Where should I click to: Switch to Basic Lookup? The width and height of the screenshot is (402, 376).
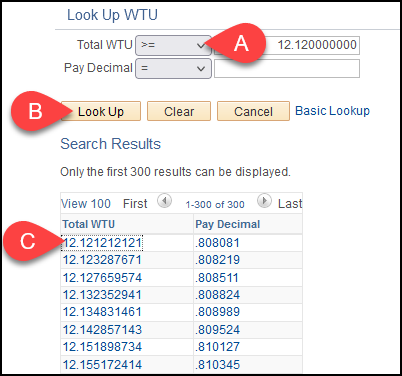tap(333, 111)
